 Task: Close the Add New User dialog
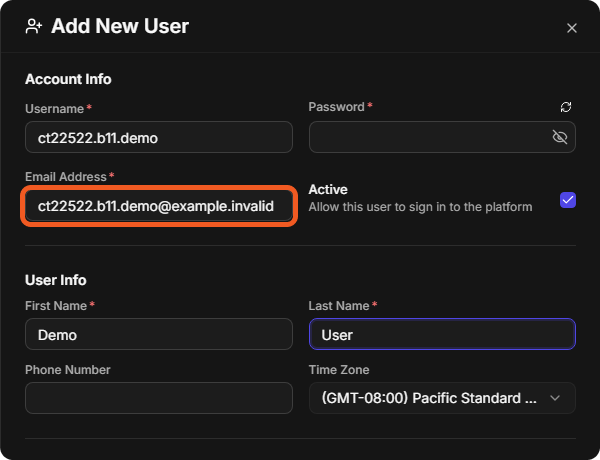click(571, 28)
